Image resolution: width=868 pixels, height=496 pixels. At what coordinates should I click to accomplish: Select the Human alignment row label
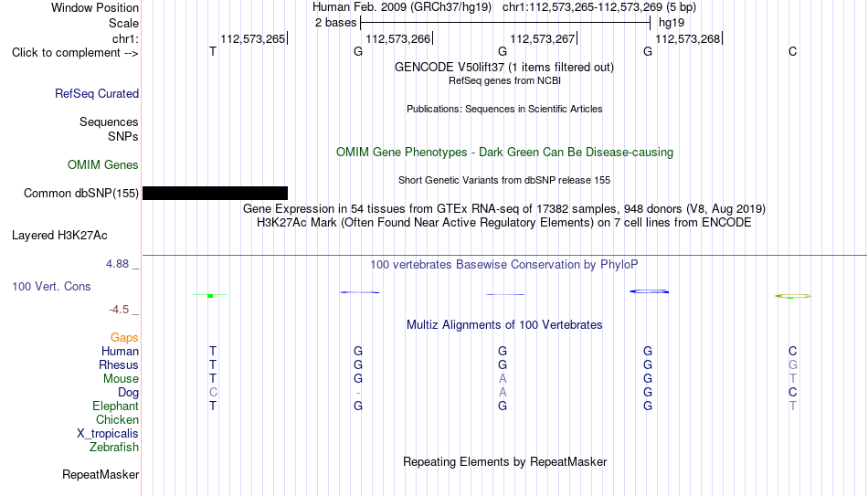click(120, 352)
